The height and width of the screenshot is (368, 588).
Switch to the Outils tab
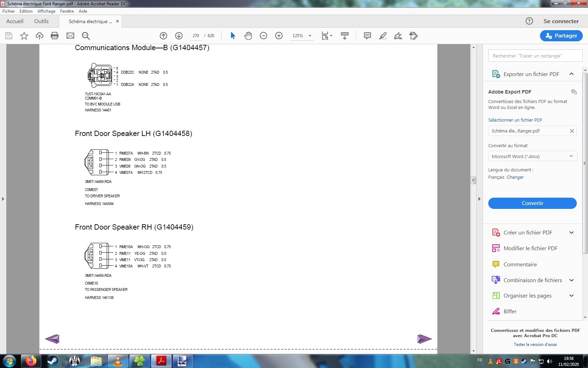(41, 21)
